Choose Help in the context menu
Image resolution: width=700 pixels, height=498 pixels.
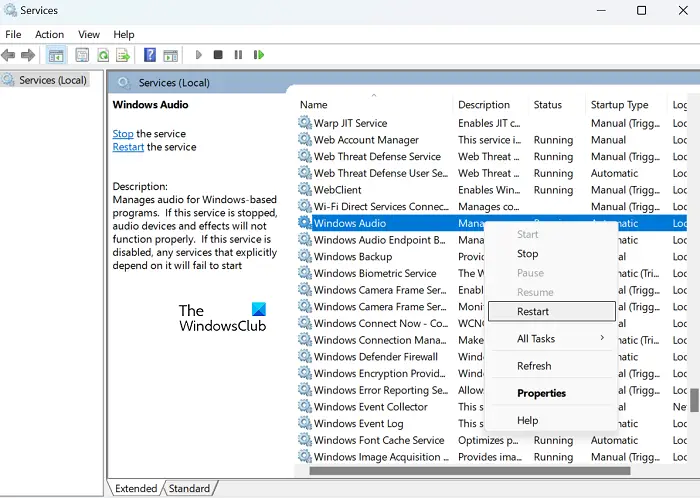click(x=552, y=420)
